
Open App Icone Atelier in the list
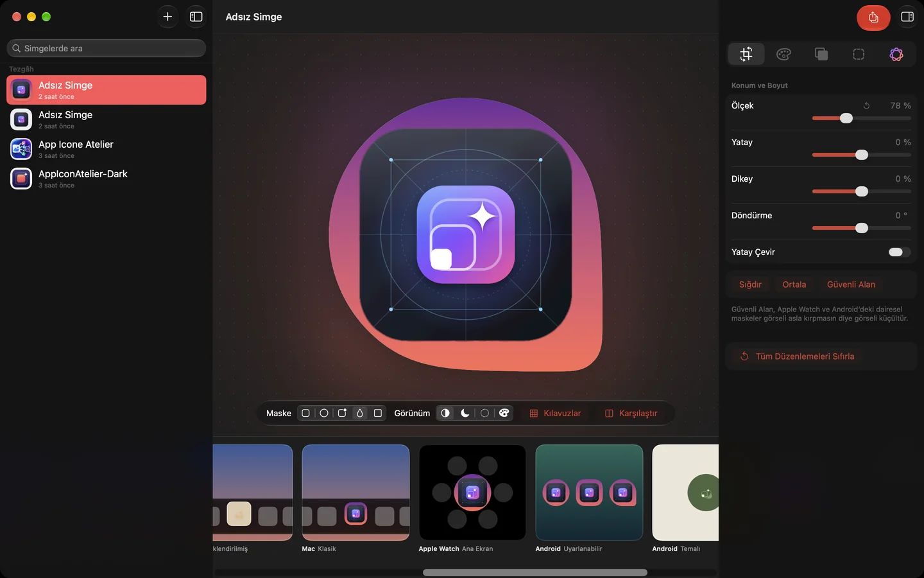point(107,149)
